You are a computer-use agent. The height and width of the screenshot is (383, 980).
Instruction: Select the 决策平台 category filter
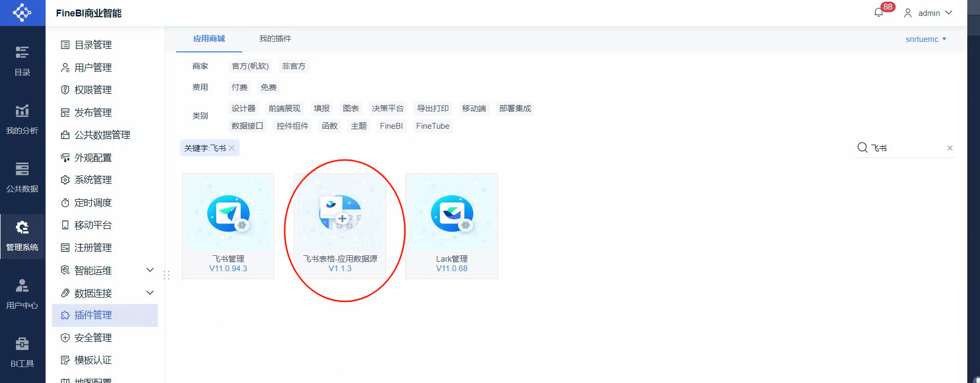pyautogui.click(x=388, y=109)
